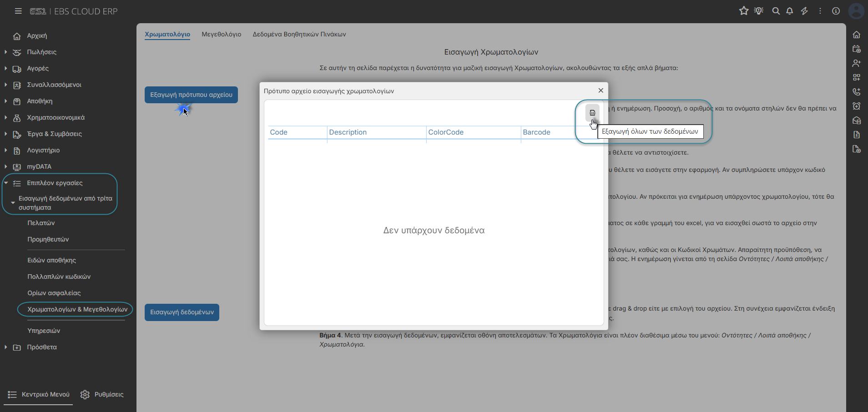Switch to the Μεγεθολόγιο tab
Screen dimensions: 868x412
tap(222, 34)
